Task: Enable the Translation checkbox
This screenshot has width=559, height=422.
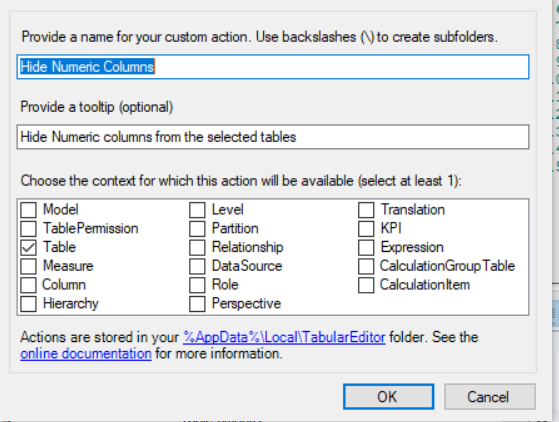Action: point(366,210)
